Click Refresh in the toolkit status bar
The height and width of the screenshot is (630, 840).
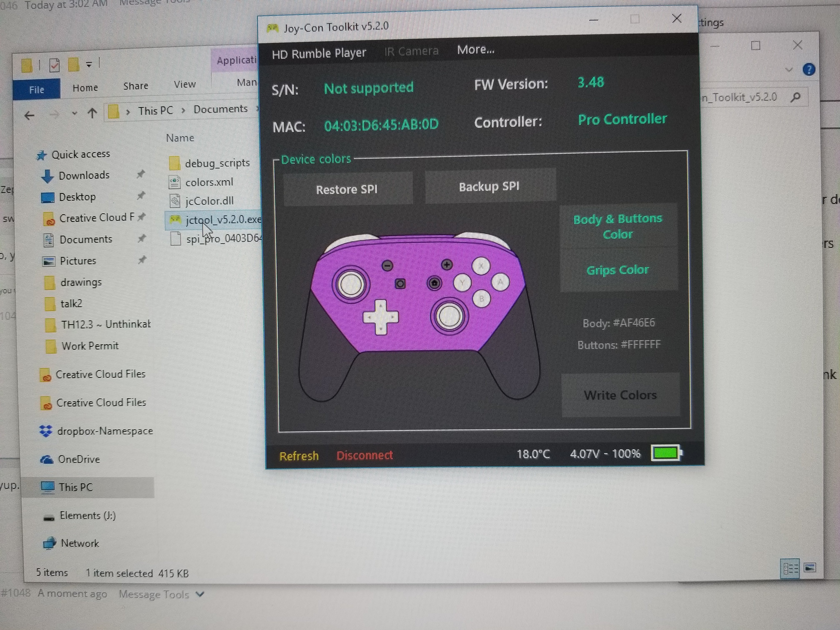tap(299, 456)
